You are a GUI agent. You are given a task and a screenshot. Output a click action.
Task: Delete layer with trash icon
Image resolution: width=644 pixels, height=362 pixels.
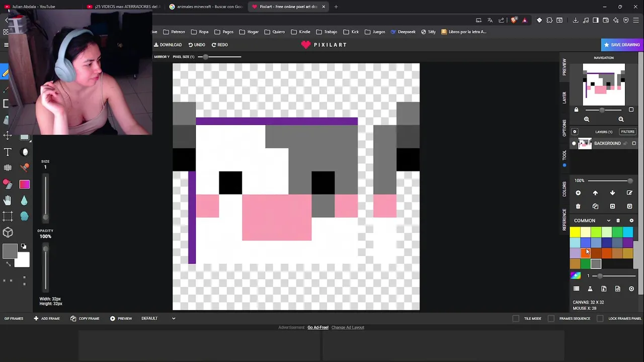[x=578, y=206]
